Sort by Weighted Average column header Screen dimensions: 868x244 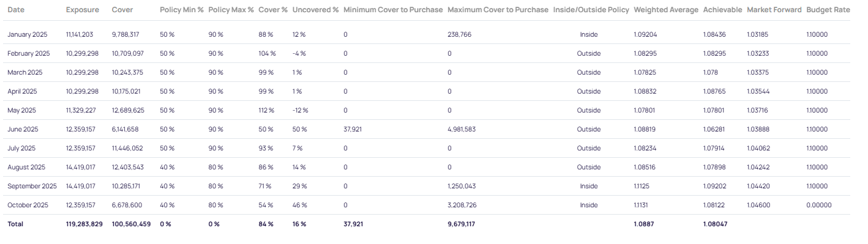[x=665, y=10]
